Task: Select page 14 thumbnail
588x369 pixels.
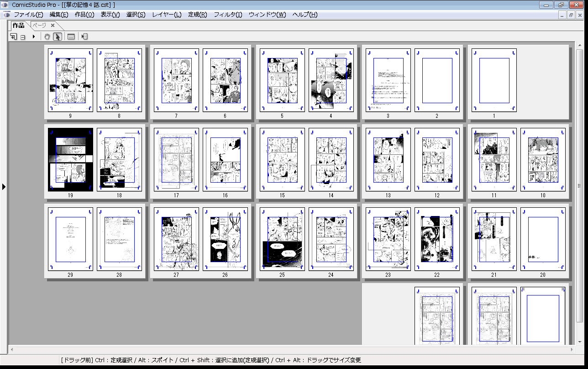Action: tap(331, 160)
